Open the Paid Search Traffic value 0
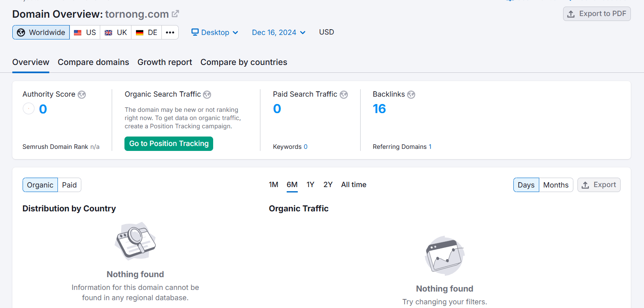Screen dimensions: 644x308 tap(277, 109)
